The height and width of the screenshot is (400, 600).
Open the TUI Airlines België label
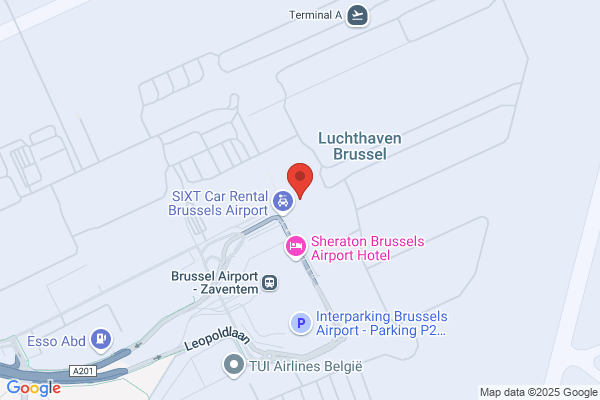tap(305, 366)
